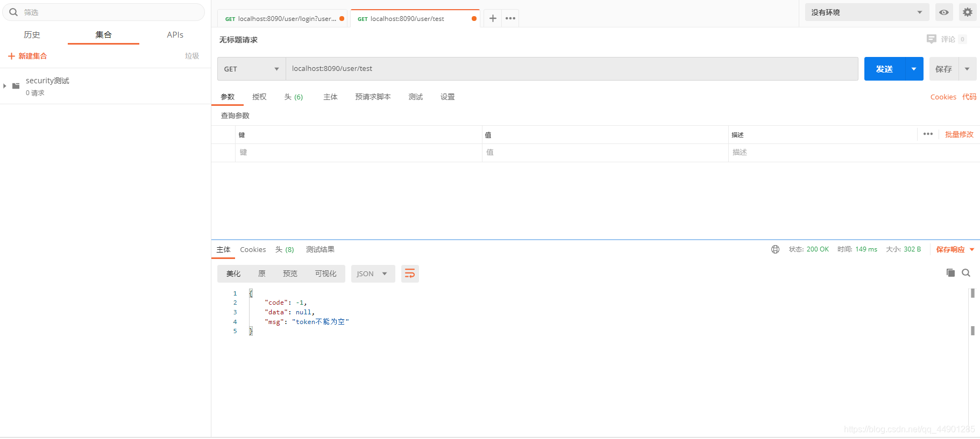Open the 头 (6) request headers tab

click(x=294, y=97)
